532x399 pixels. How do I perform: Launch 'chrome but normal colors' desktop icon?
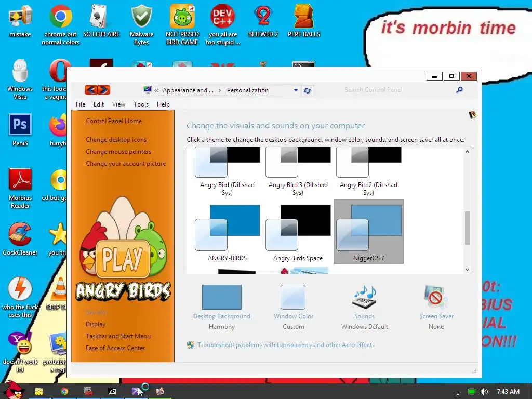click(60, 24)
